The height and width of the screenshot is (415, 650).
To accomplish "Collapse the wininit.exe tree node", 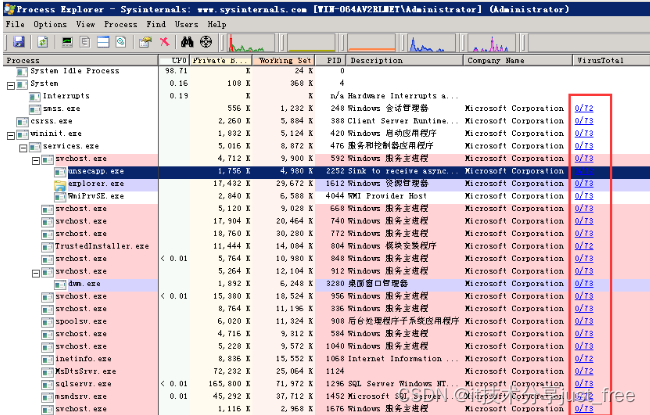I will (x=11, y=136).
